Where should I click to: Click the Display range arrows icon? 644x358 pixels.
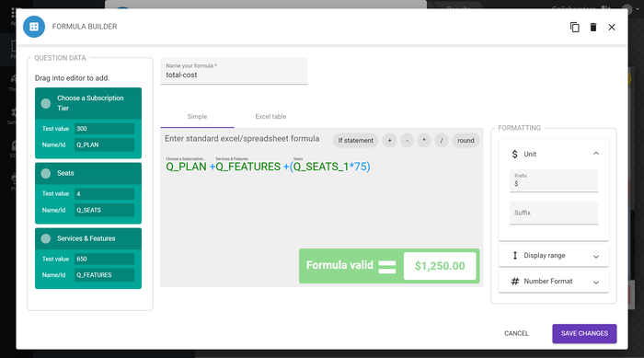[x=514, y=256]
